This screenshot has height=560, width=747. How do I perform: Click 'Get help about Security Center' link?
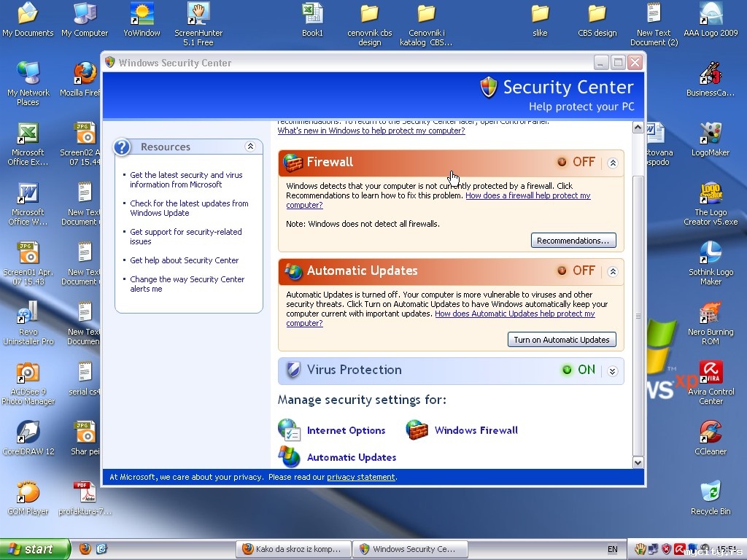tap(184, 260)
